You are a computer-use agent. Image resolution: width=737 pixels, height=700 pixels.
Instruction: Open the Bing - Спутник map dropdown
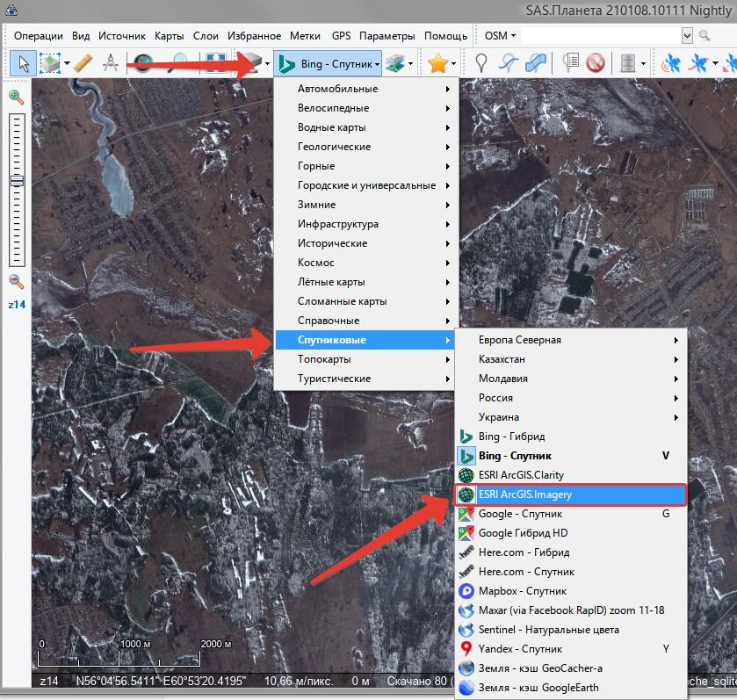tap(328, 63)
